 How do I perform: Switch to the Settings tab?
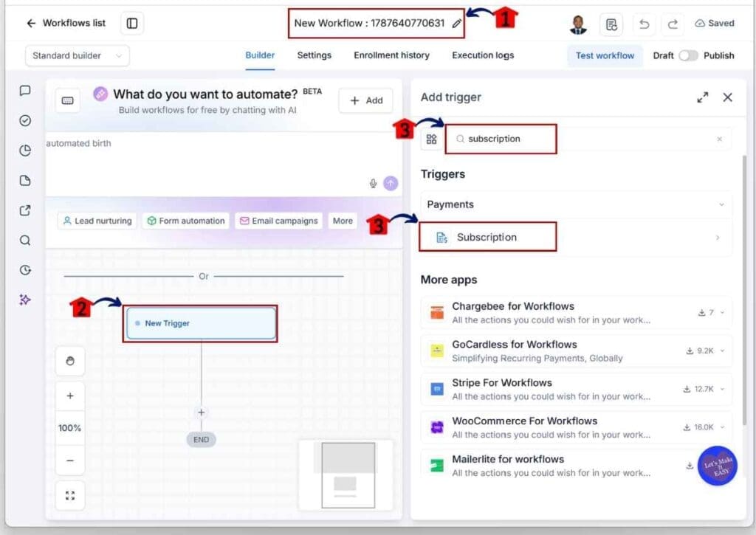tap(315, 55)
